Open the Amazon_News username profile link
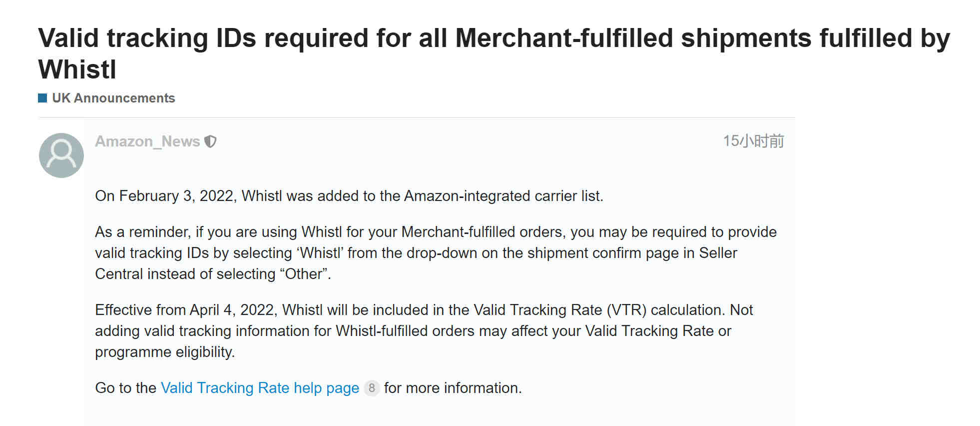This screenshot has height=426, width=980. coord(147,141)
